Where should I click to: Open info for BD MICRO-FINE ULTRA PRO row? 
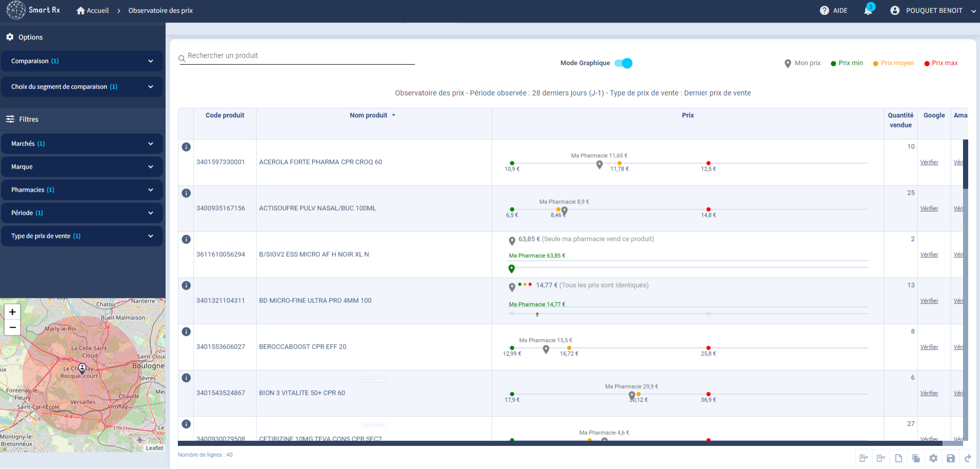(186, 286)
